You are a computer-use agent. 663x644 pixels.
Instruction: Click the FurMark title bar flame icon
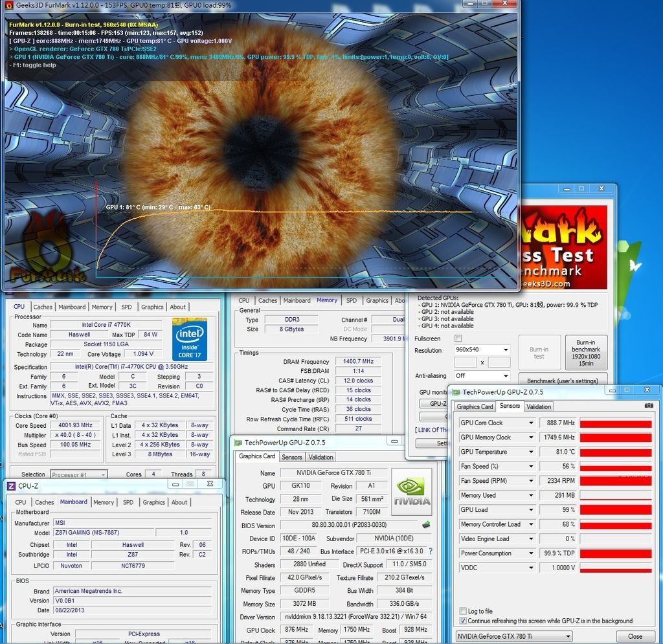click(9, 5)
